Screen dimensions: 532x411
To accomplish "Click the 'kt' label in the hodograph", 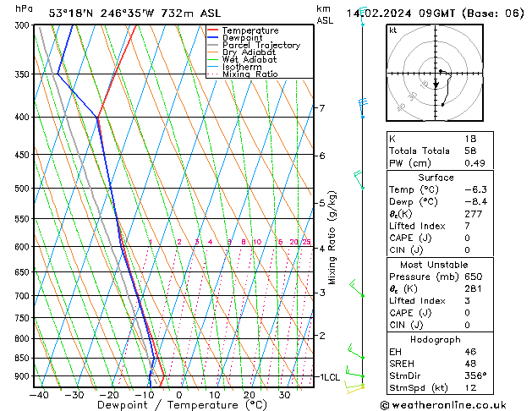I will (x=393, y=30).
